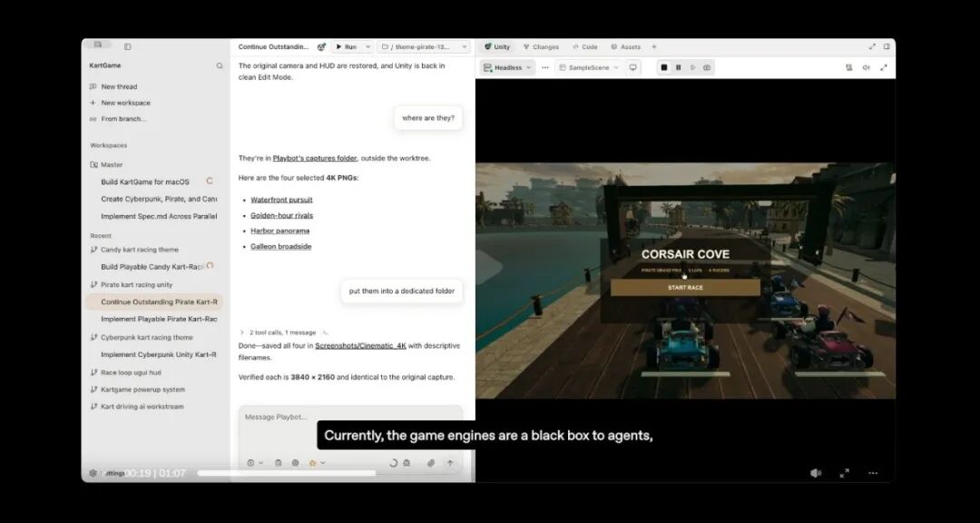Toggle game view audio speaker icon
This screenshot has width=980, height=523.
click(x=867, y=67)
